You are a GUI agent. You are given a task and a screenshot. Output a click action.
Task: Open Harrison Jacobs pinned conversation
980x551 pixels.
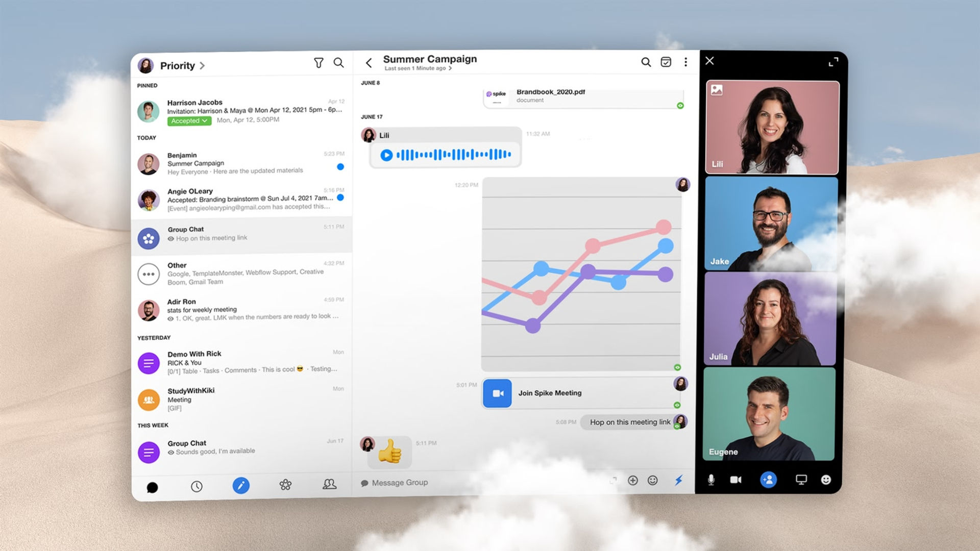241,111
